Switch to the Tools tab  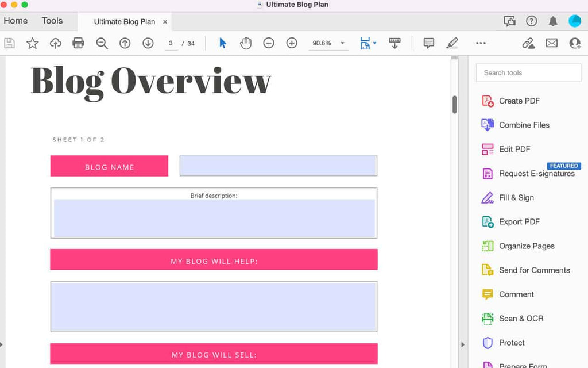pos(51,20)
